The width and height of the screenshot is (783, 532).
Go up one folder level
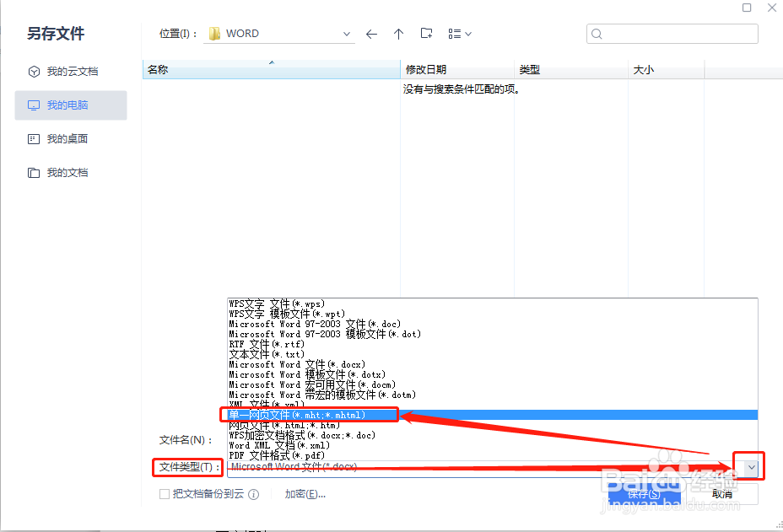pos(398,33)
